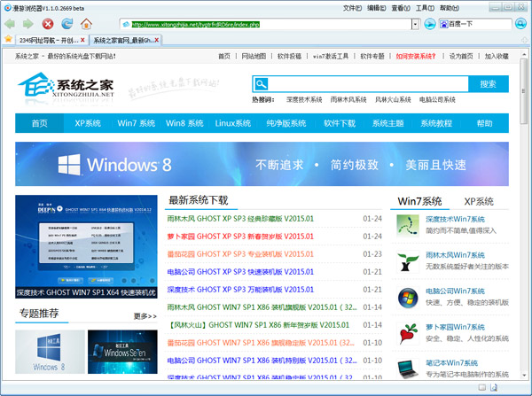This screenshot has width=532, height=396.
Task: Open the 文件(F) menu
Action: click(x=352, y=7)
